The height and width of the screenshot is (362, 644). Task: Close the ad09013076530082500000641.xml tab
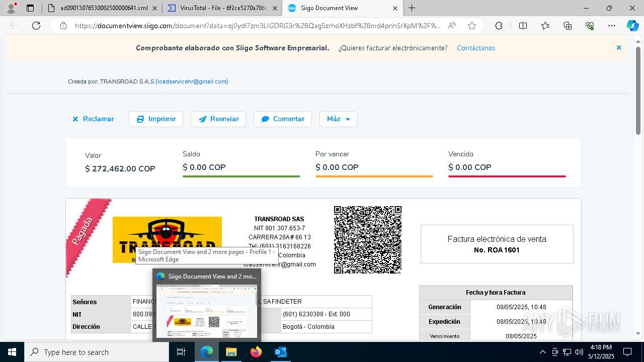[x=154, y=8]
